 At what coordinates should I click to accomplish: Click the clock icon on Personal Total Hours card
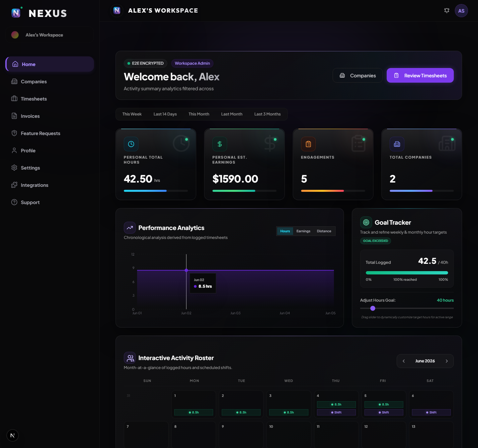pyautogui.click(x=131, y=144)
